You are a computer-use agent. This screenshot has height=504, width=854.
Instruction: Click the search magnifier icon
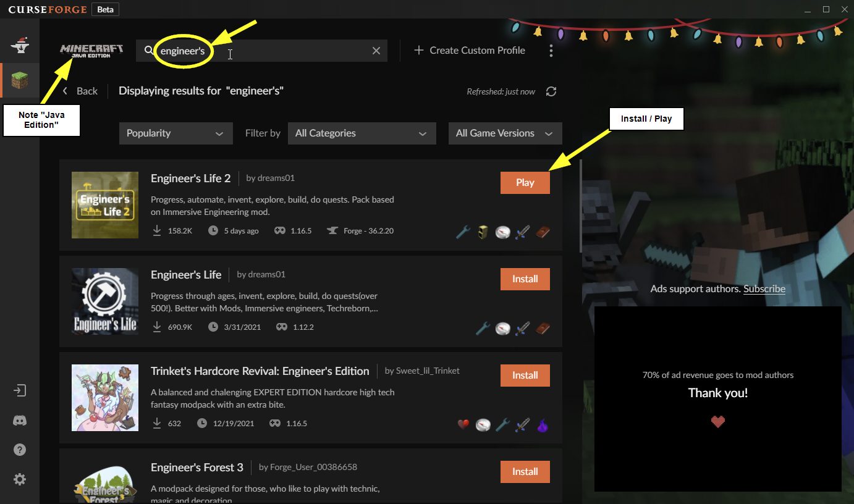148,51
